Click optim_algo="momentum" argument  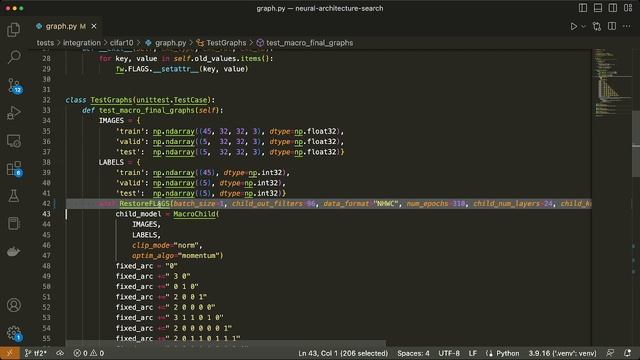pyautogui.click(x=178, y=256)
